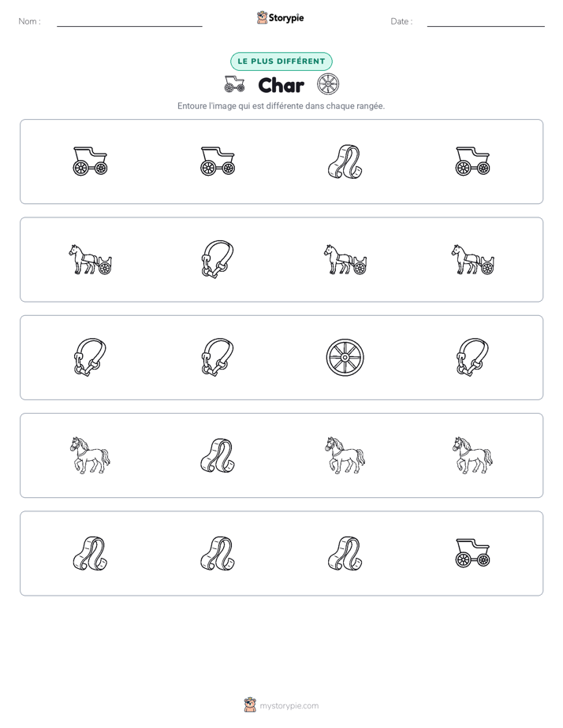
Task: Select the first horse-drawn cart in row two
Action: 90,259
